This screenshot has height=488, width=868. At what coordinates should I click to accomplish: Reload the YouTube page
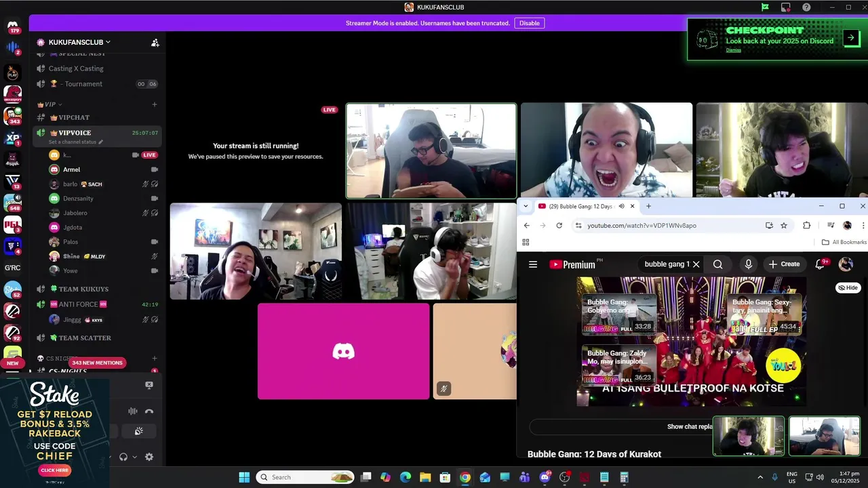pos(559,226)
